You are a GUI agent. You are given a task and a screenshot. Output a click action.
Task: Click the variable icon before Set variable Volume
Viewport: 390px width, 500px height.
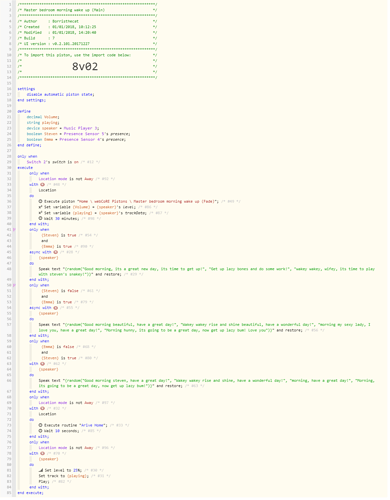40,208
